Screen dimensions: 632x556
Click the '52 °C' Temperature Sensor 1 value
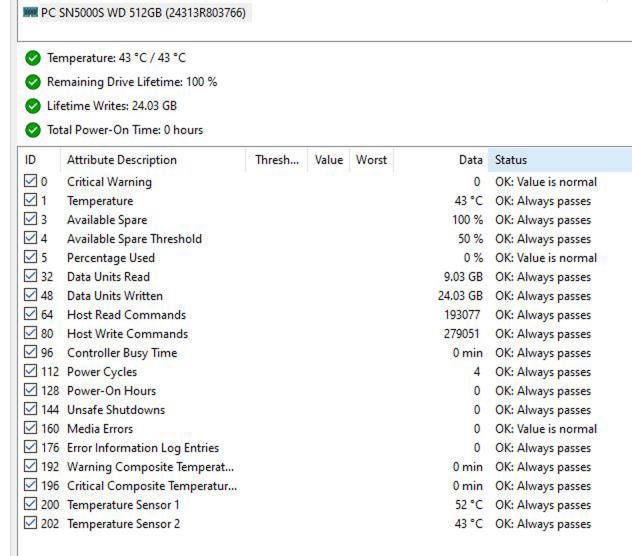click(x=469, y=505)
